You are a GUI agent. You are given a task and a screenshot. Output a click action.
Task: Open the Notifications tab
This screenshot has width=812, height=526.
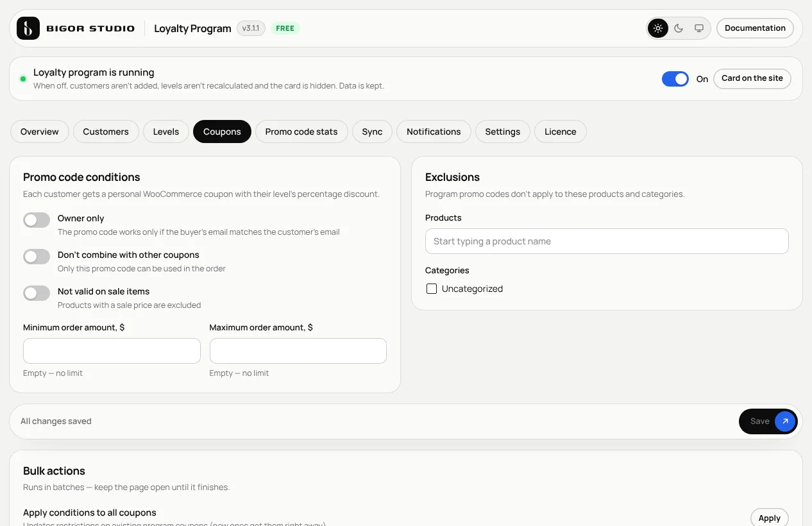click(434, 131)
